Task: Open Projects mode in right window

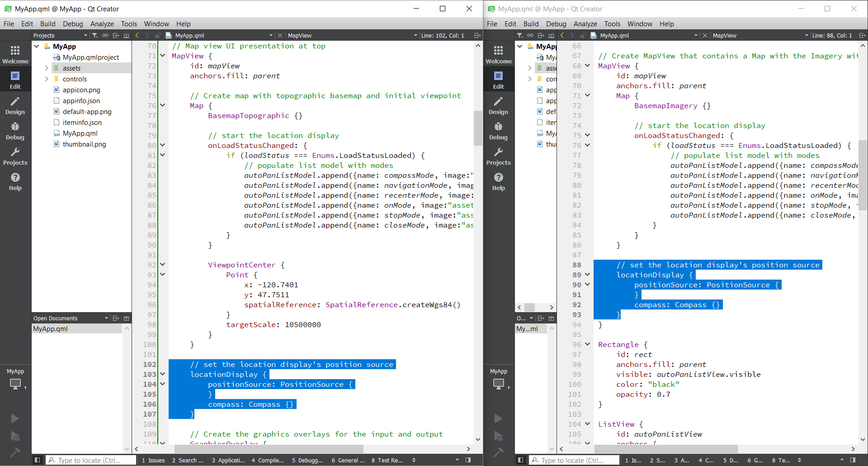Action: pyautogui.click(x=499, y=156)
